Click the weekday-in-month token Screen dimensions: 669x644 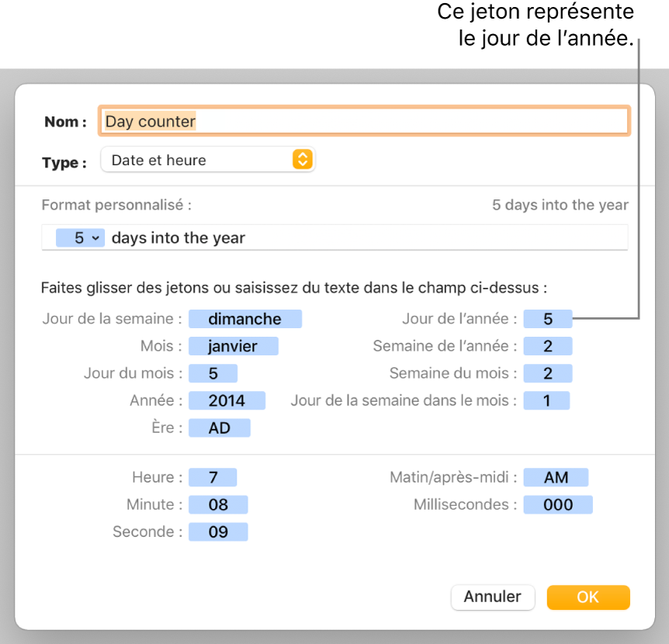[x=546, y=400]
